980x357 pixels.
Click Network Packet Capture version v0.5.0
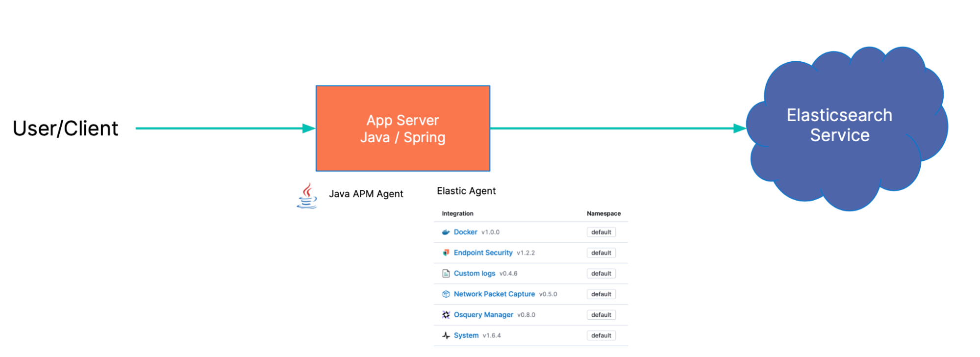548,294
